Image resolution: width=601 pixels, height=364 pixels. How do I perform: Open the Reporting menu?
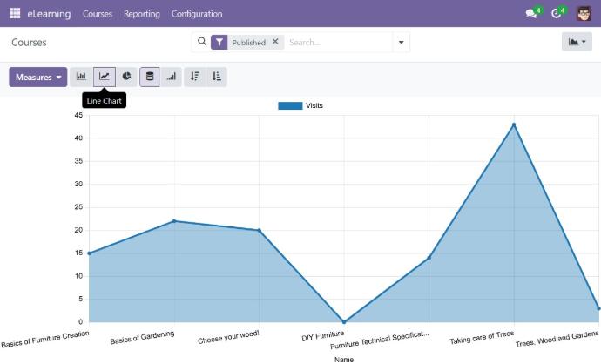tap(142, 14)
